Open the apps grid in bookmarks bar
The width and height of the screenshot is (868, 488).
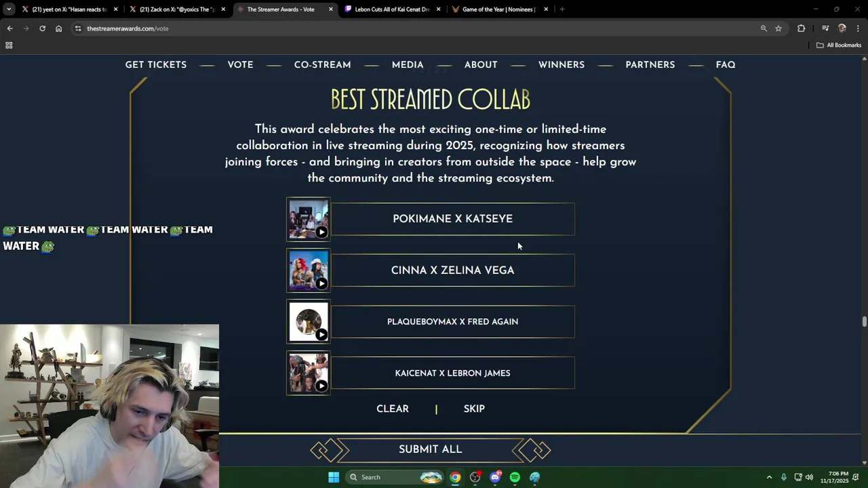click(x=9, y=45)
